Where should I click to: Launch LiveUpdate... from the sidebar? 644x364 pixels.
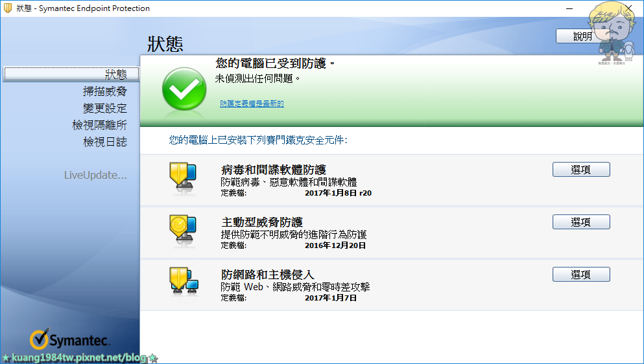95,175
